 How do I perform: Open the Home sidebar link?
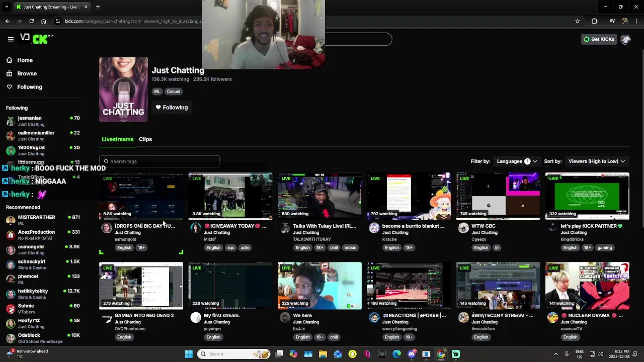click(20, 60)
